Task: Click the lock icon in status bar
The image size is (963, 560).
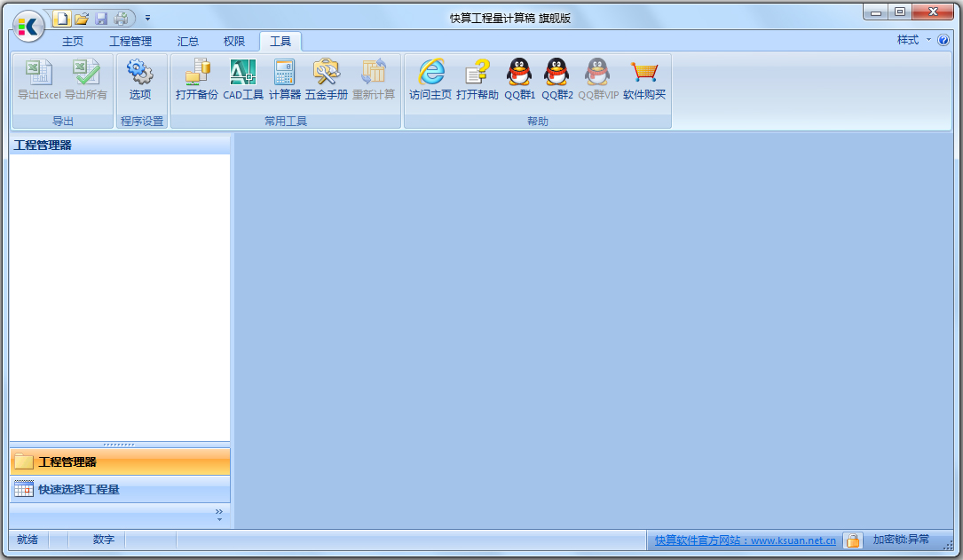Action: click(x=852, y=540)
